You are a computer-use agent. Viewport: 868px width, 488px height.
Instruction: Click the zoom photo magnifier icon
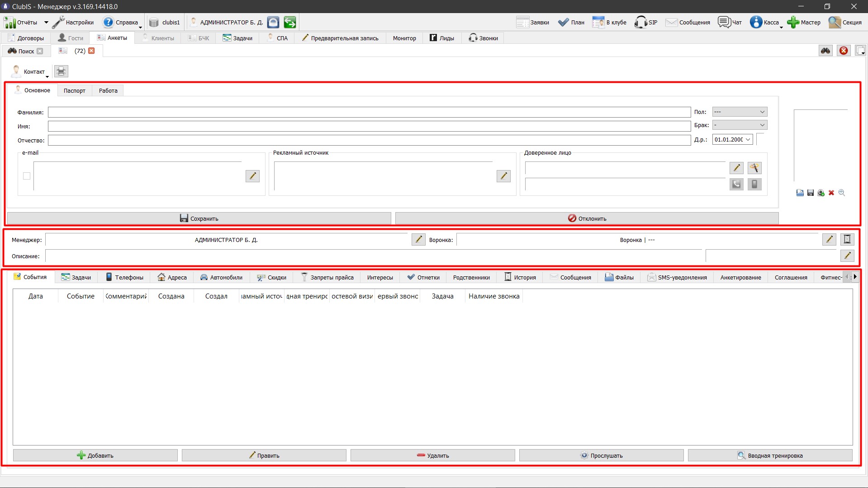(842, 193)
